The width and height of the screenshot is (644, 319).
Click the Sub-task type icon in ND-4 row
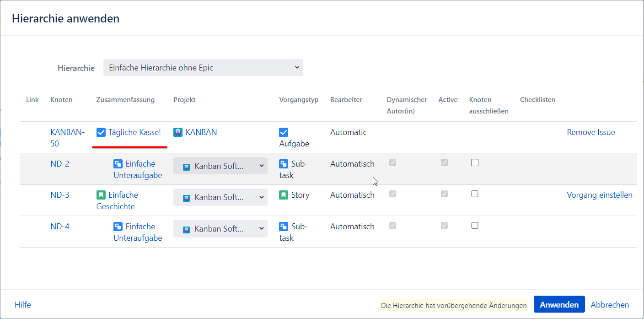(284, 227)
